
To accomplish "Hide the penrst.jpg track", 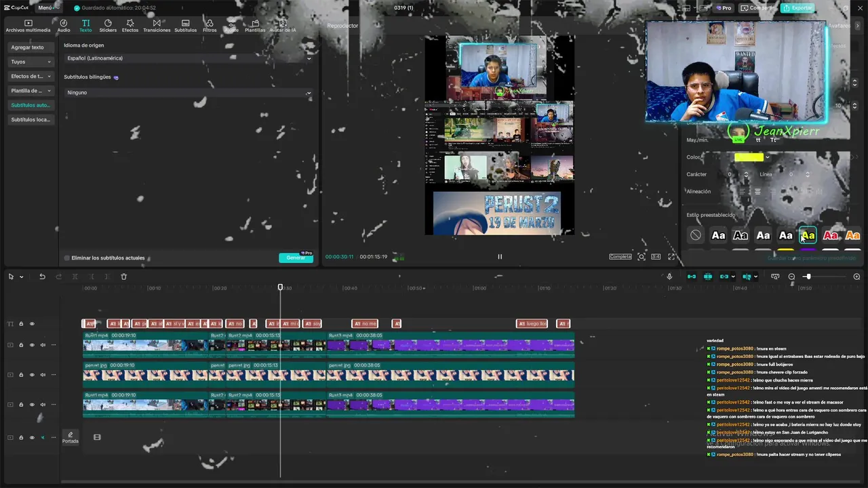I will pyautogui.click(x=32, y=375).
